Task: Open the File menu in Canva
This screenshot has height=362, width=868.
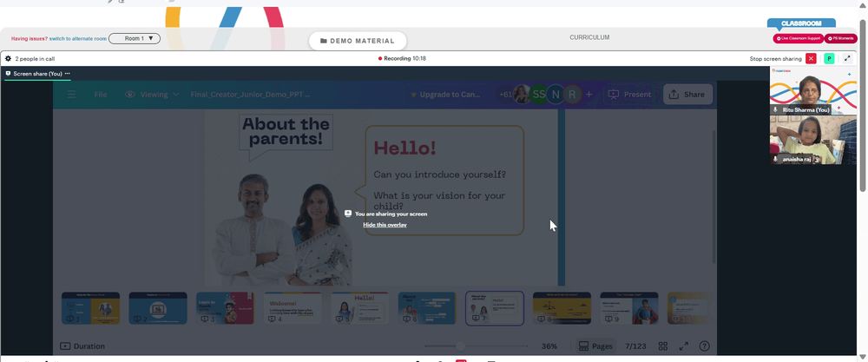Action: [101, 95]
